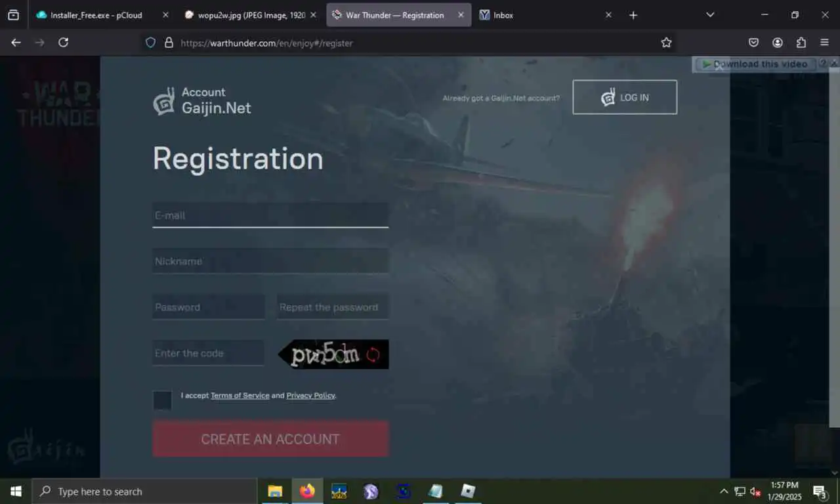Focus the Nickname input field
This screenshot has width=840, height=504.
tap(270, 261)
